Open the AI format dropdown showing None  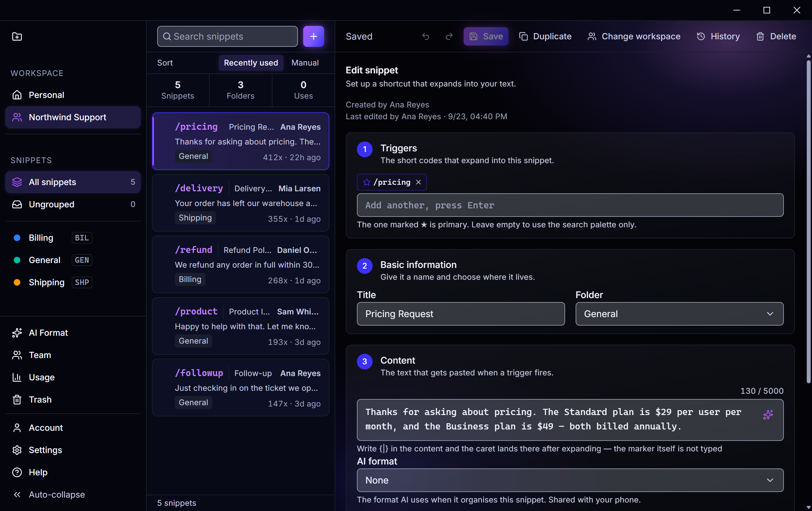tap(570, 480)
